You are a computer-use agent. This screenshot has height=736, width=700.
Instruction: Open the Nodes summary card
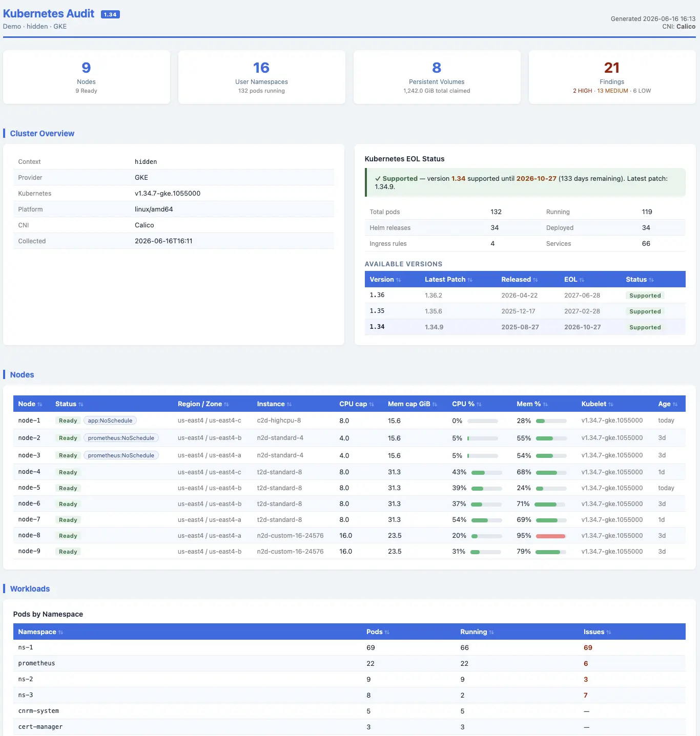[x=87, y=77]
